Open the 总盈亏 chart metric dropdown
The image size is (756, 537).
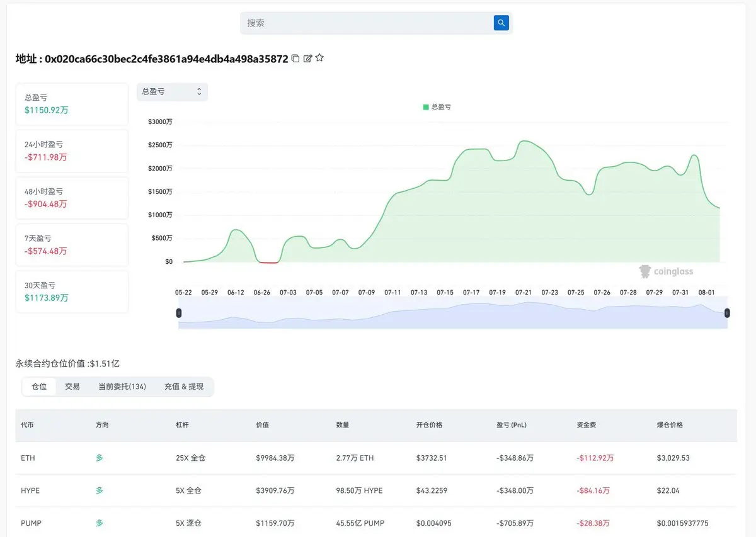point(172,92)
